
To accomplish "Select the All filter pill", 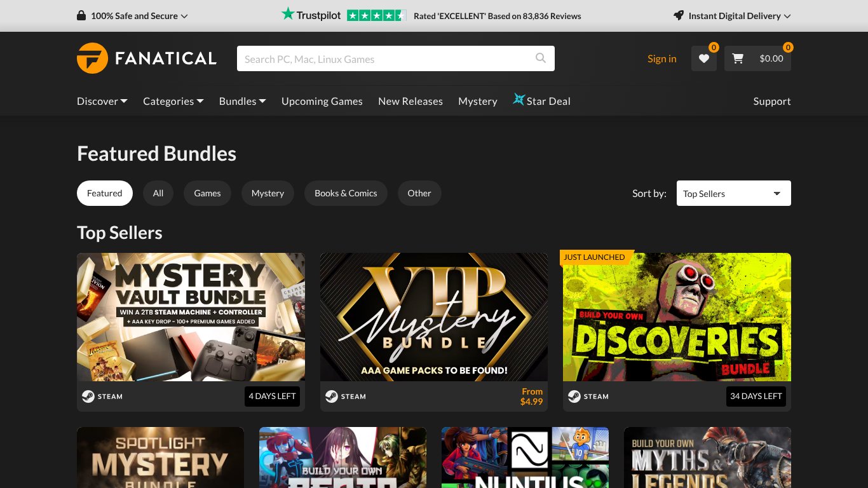I will pos(158,193).
